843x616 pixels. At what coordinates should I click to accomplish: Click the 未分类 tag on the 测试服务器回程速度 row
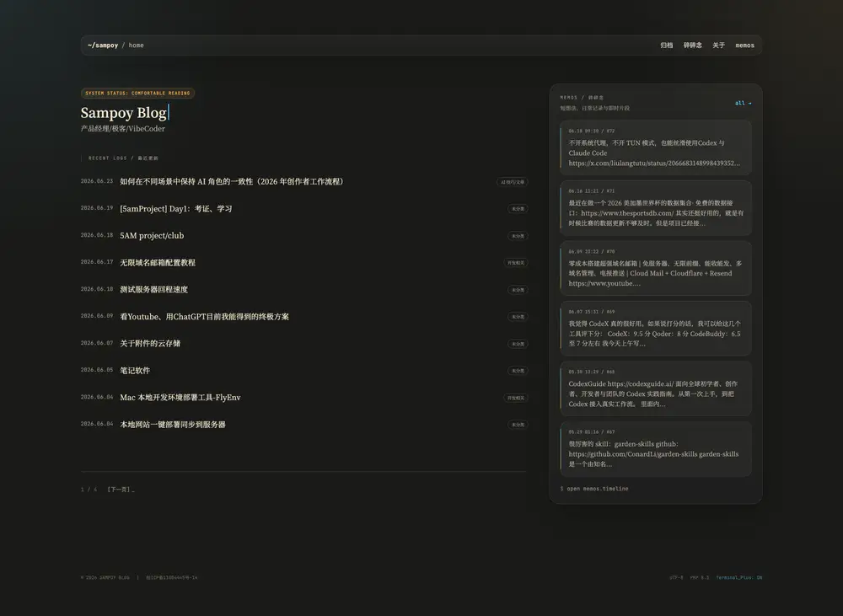pos(518,290)
